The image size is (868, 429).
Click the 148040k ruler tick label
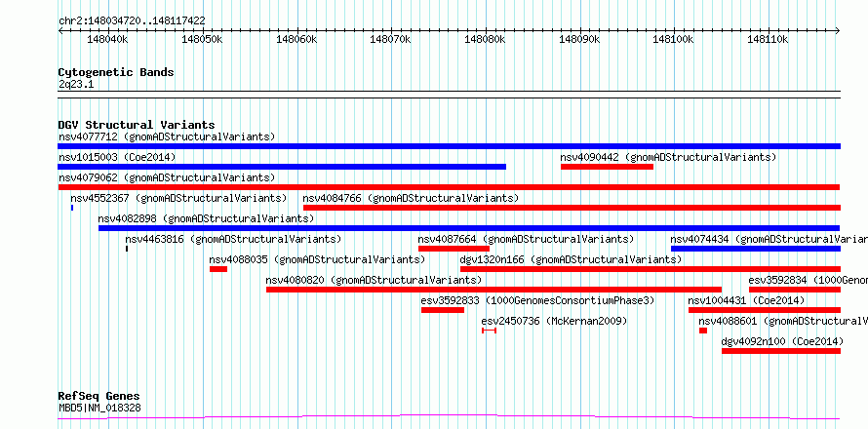coord(108,40)
